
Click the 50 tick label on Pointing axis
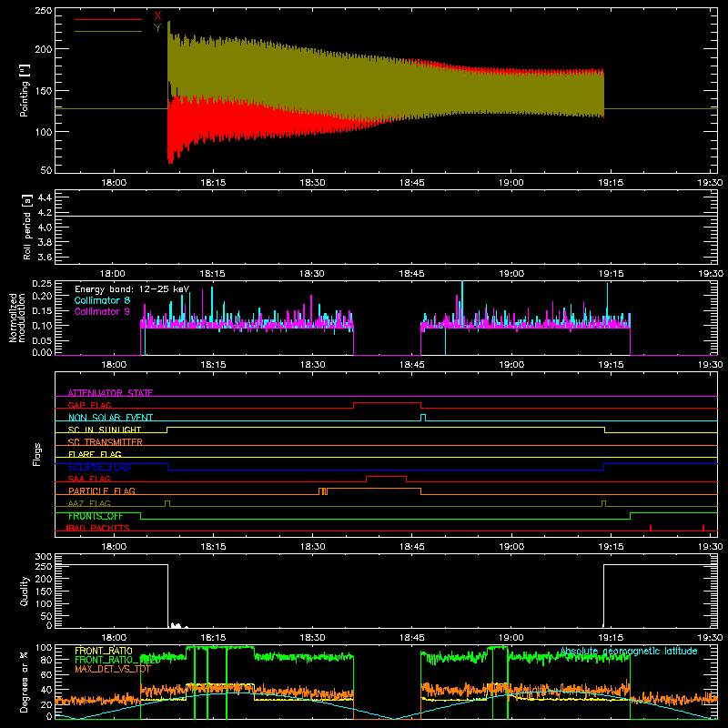(x=46, y=170)
